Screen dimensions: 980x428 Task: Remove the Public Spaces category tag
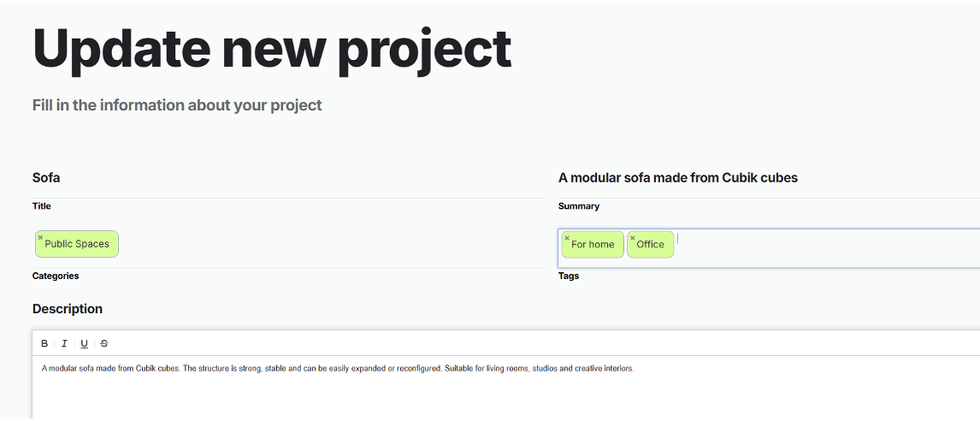40,238
